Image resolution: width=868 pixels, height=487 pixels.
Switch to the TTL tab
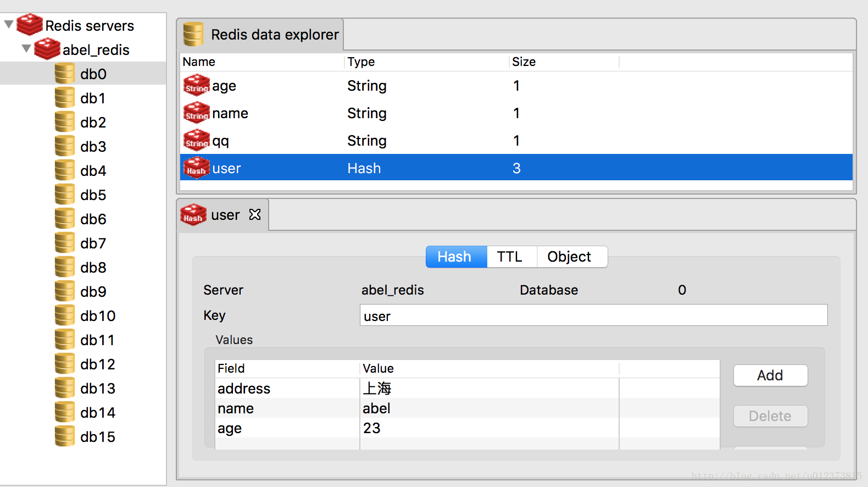511,257
